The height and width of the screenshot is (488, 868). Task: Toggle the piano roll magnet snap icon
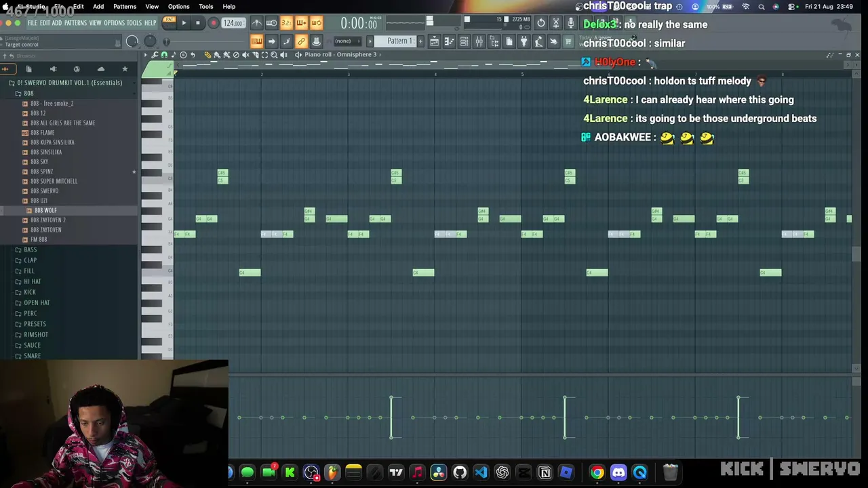164,55
